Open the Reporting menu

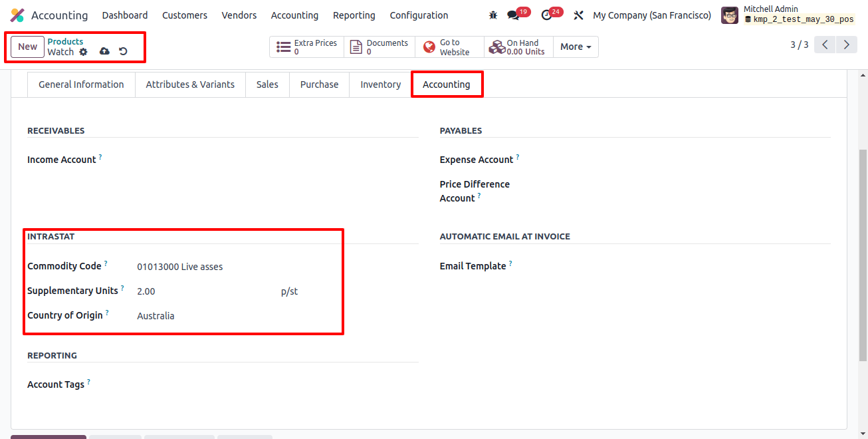point(354,15)
